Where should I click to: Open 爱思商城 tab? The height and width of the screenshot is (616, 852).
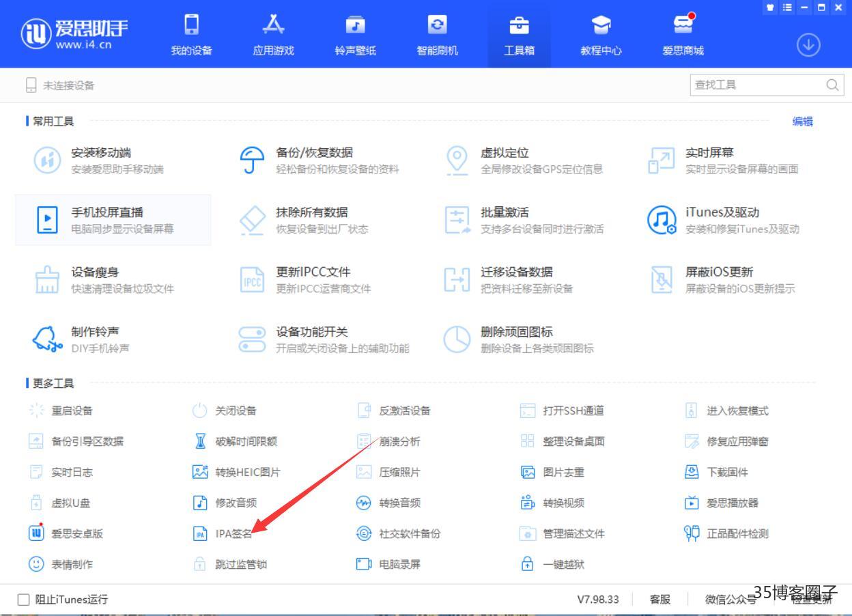683,34
